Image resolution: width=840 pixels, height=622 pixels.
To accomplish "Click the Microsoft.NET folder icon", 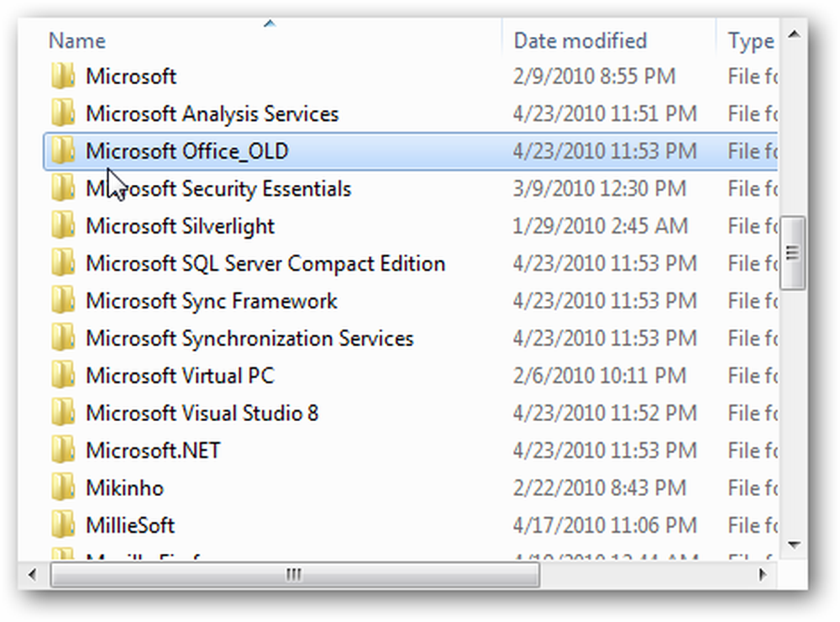I will coord(63,451).
